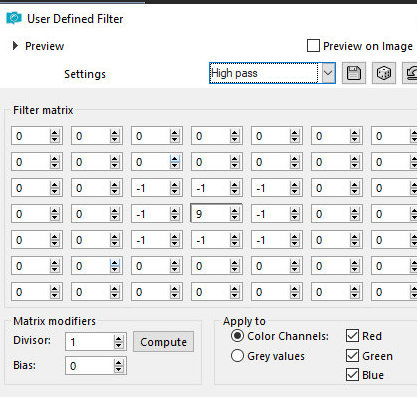Uncheck the Red channel checkbox
The width and height of the screenshot is (417, 397).
(352, 336)
